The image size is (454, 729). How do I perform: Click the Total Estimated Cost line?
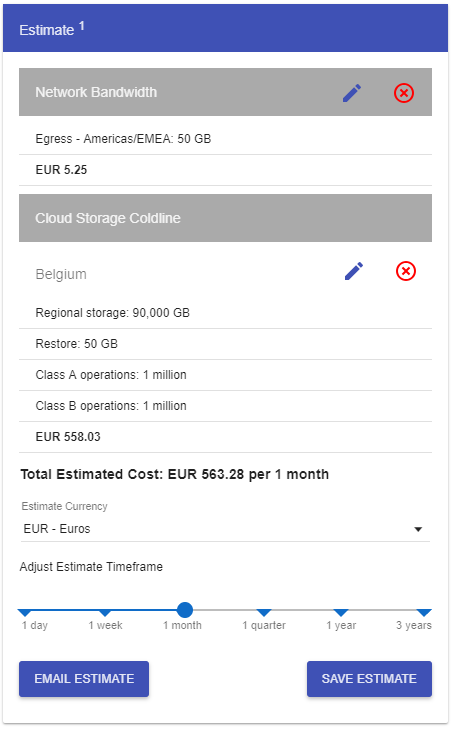175,474
